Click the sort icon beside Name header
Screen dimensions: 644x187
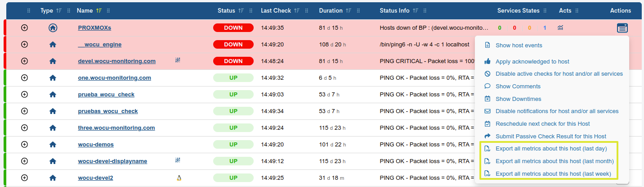(x=99, y=11)
